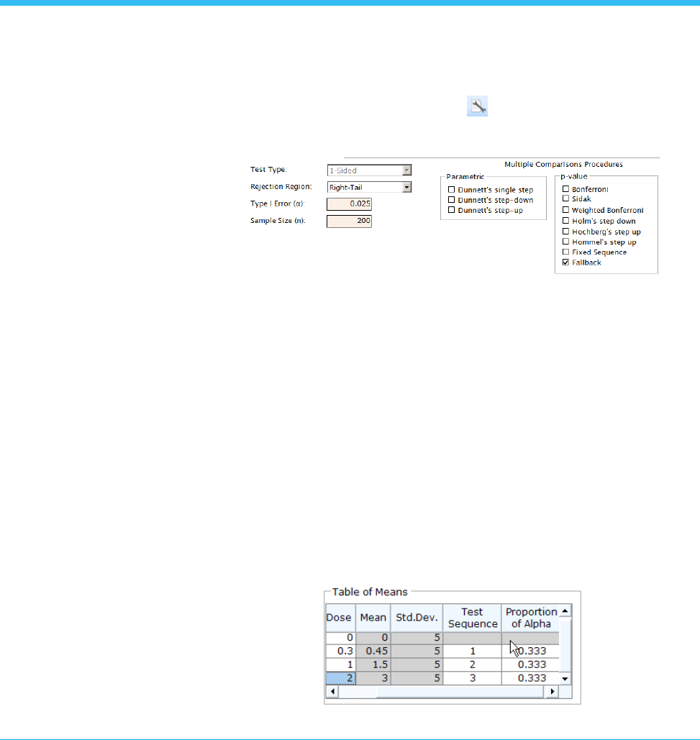Check Holm's step down option

pyautogui.click(x=565, y=221)
